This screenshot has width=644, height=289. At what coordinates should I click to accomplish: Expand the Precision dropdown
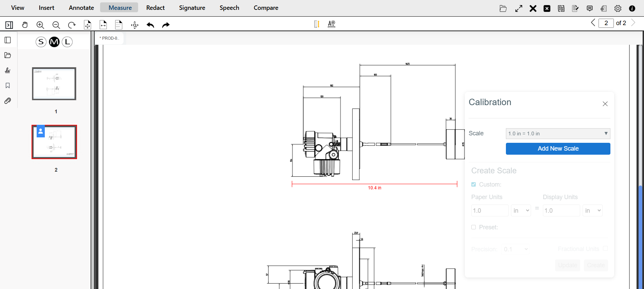pos(515,249)
